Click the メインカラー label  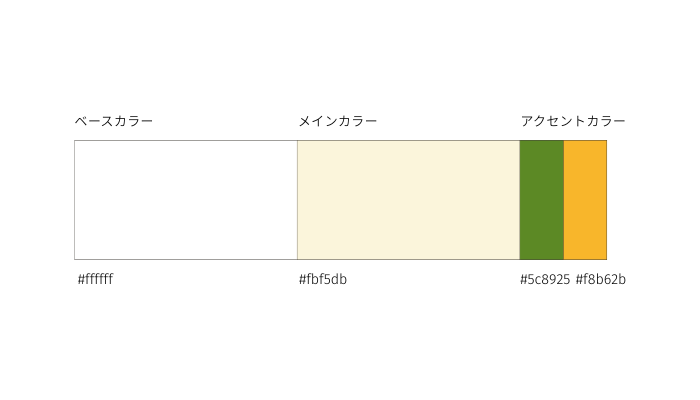point(338,121)
